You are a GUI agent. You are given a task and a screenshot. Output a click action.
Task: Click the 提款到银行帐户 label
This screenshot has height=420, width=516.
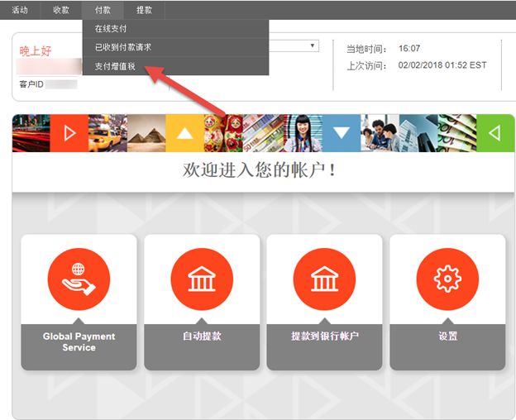tap(325, 336)
